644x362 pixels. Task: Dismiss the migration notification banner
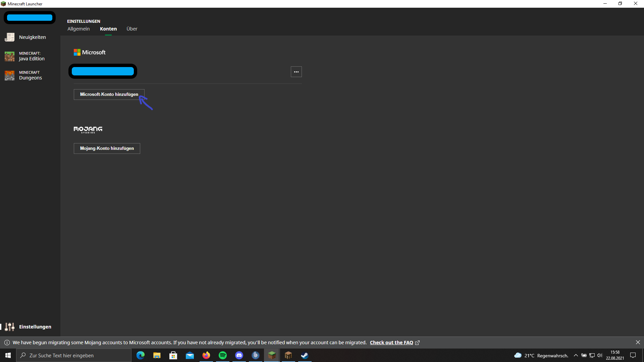638,342
